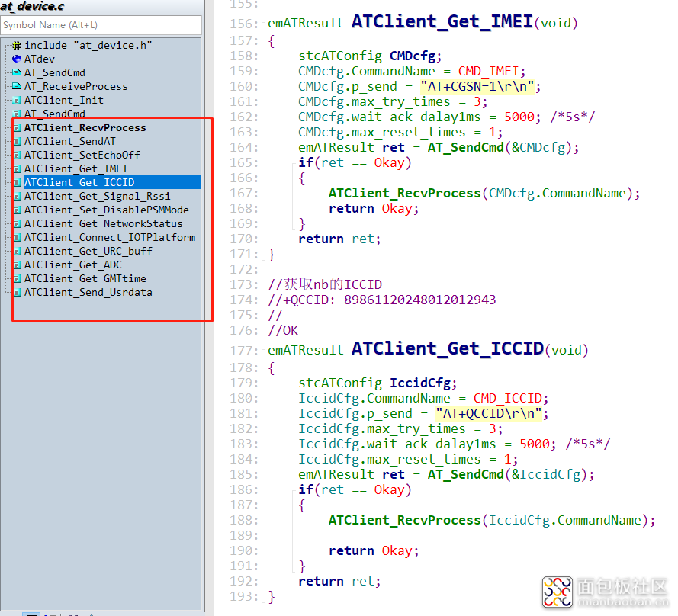This screenshot has width=678, height=616.
Task: Click ATClient_RecvProcess call on line 188
Action: [x=404, y=521]
